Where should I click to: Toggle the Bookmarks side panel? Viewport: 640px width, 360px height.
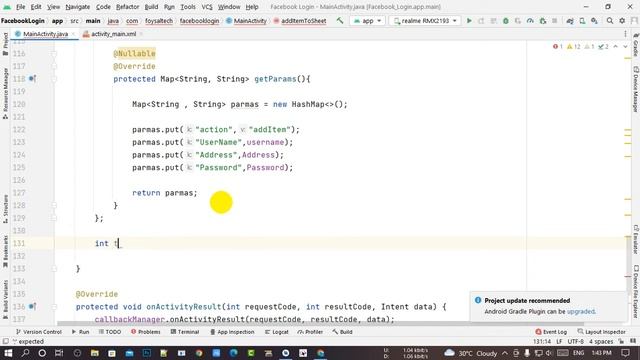tap(5, 251)
